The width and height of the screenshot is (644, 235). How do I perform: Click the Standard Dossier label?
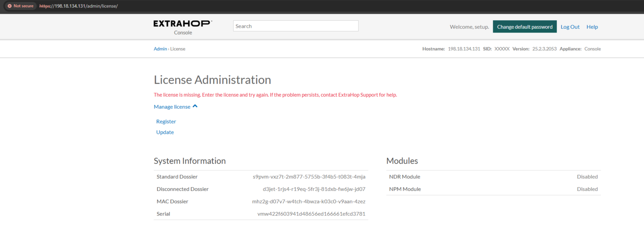coord(177,176)
